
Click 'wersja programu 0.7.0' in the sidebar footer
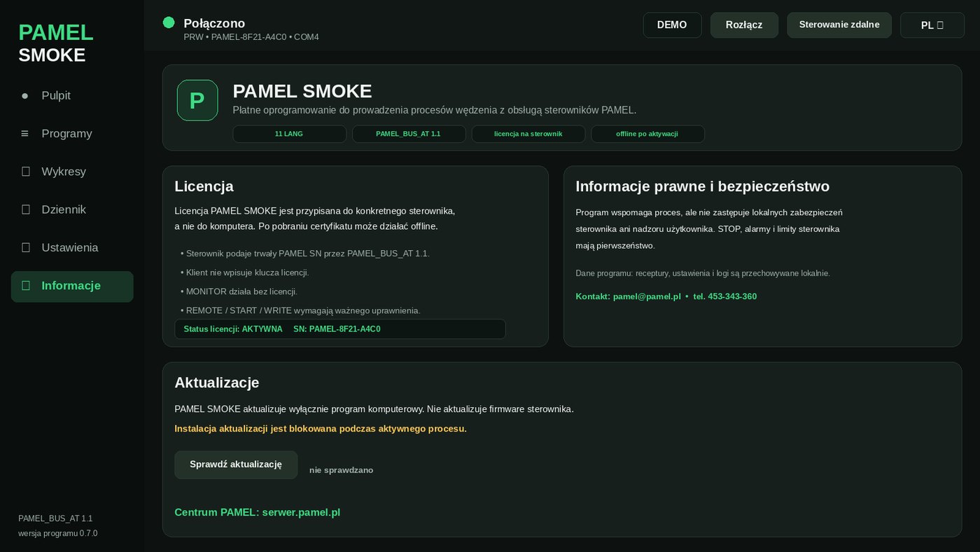tap(58, 533)
